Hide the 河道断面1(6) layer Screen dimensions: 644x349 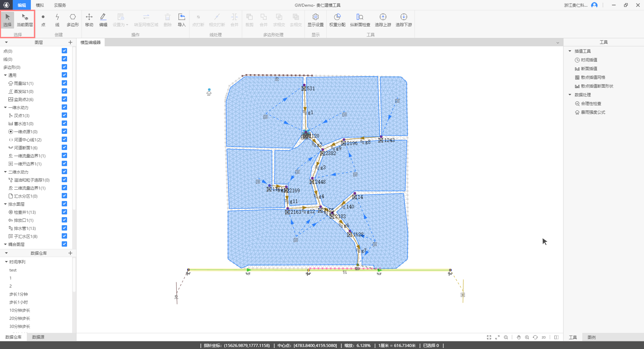[x=64, y=148]
